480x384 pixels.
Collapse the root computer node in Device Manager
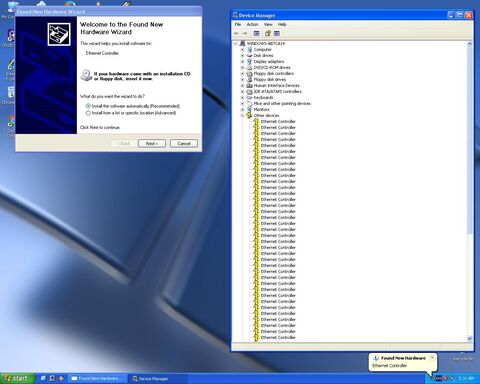click(x=236, y=43)
